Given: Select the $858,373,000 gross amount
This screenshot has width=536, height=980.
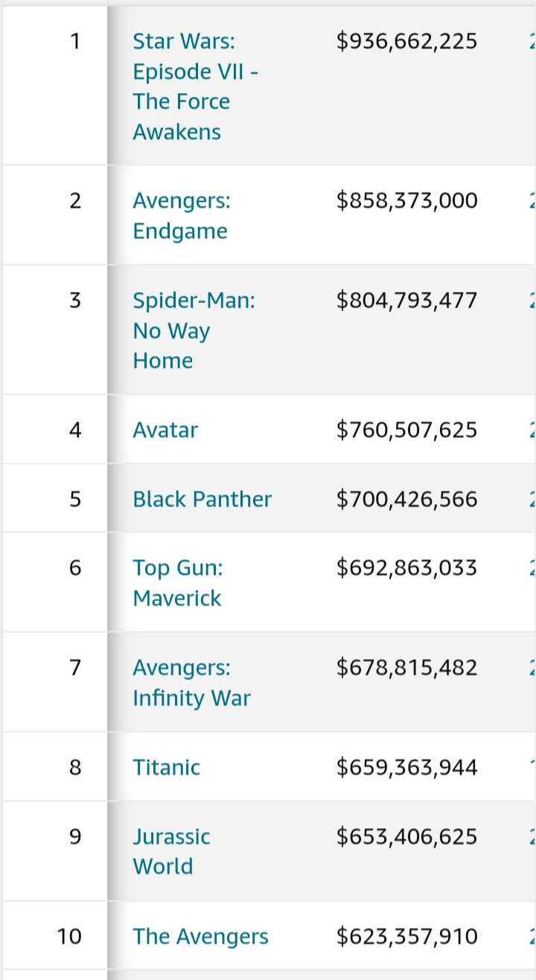Looking at the screenshot, I should [407, 201].
